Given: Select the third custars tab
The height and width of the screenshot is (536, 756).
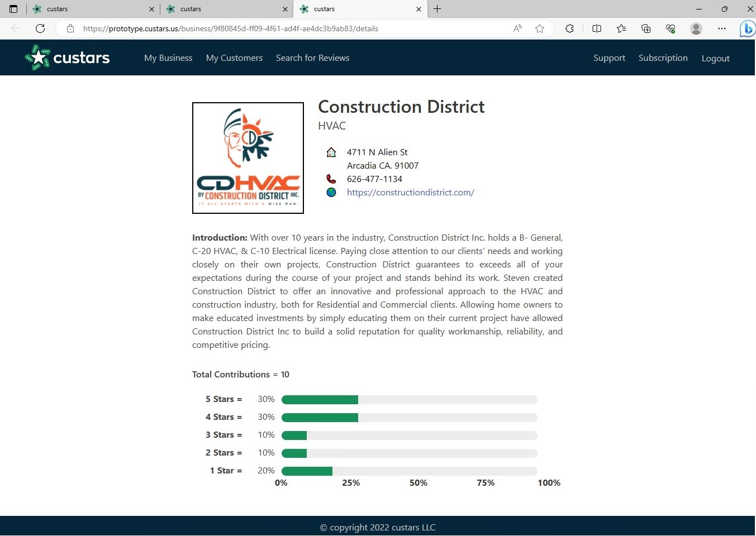Looking at the screenshot, I should pos(360,9).
